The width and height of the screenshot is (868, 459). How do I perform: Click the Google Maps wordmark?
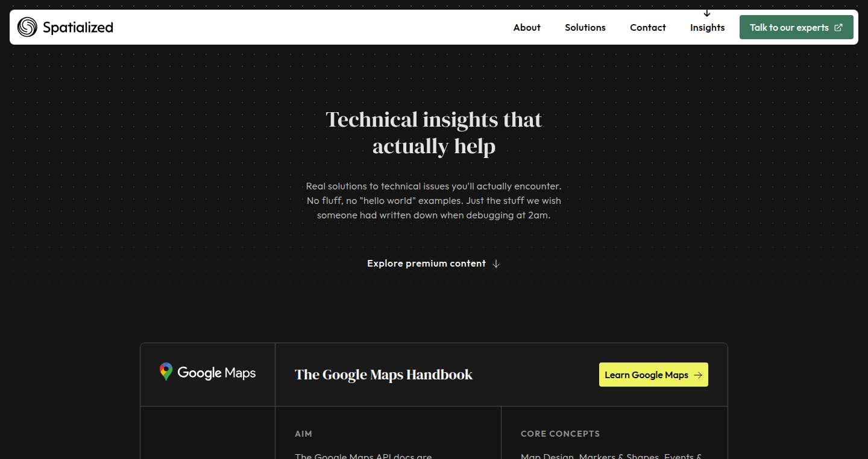click(216, 373)
